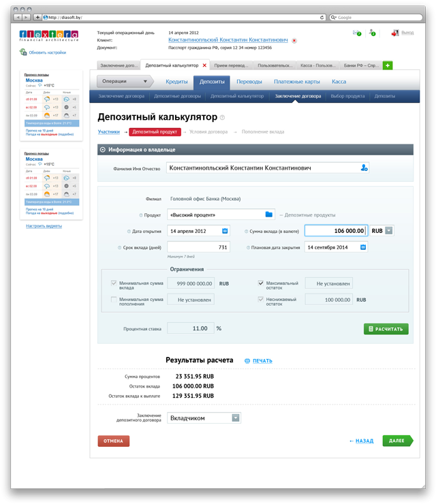Viewport: 436px width, 504px height.
Task: Click the green add new tab button
Action: [388, 65]
